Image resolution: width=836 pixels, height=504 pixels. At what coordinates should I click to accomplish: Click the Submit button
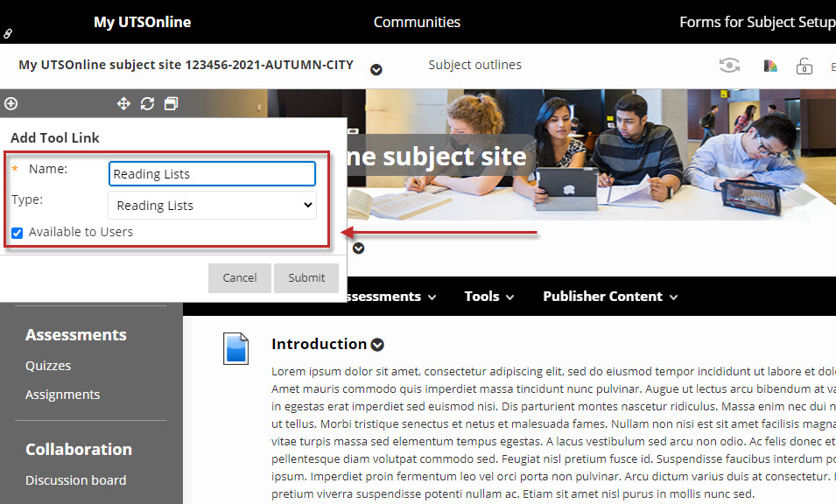point(306,278)
